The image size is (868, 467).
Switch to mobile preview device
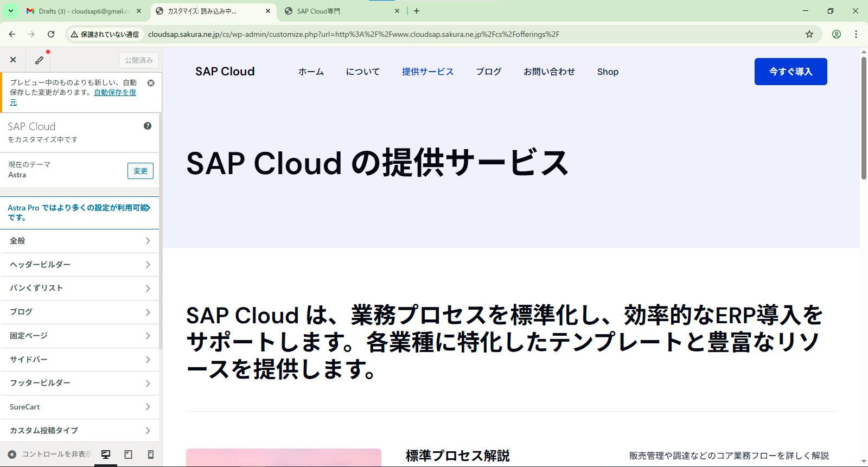pyautogui.click(x=151, y=455)
